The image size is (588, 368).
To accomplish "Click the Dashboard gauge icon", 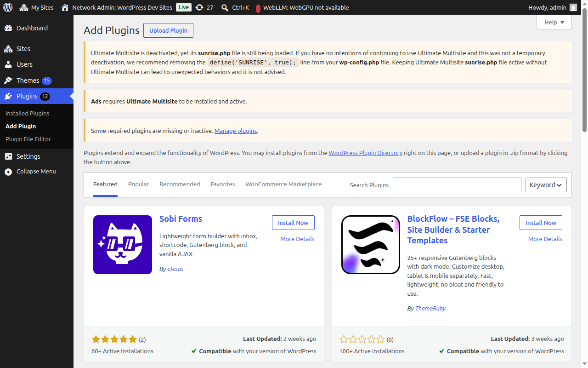I will pyautogui.click(x=8, y=28).
